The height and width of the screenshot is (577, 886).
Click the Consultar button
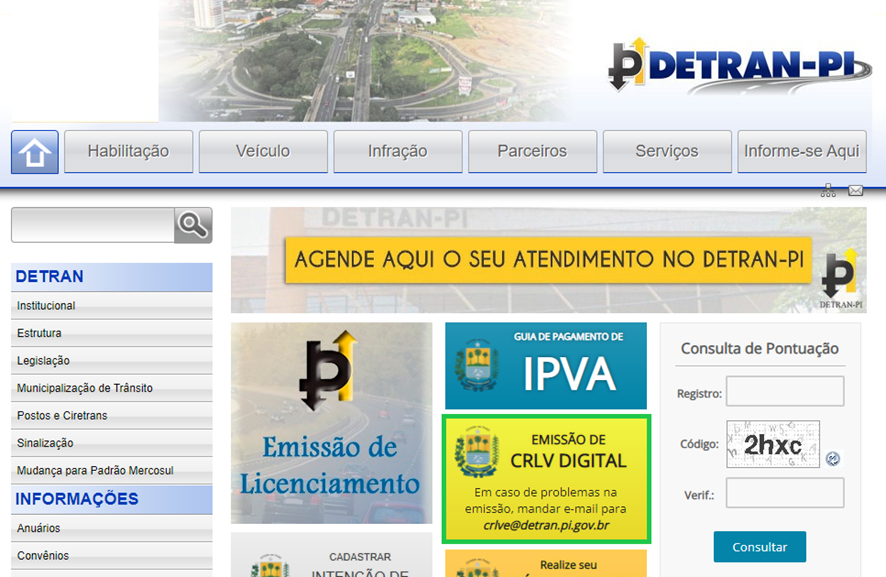point(759,546)
